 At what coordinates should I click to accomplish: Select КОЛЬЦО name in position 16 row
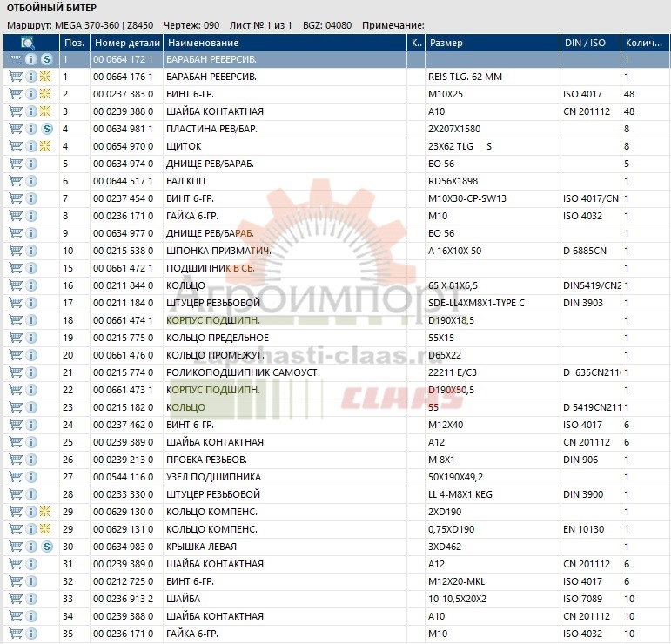click(185, 285)
